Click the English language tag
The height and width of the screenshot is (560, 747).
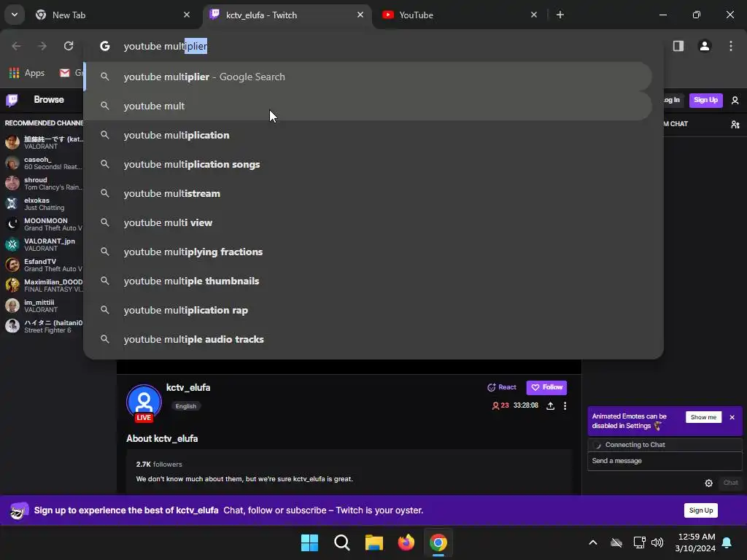click(x=186, y=406)
